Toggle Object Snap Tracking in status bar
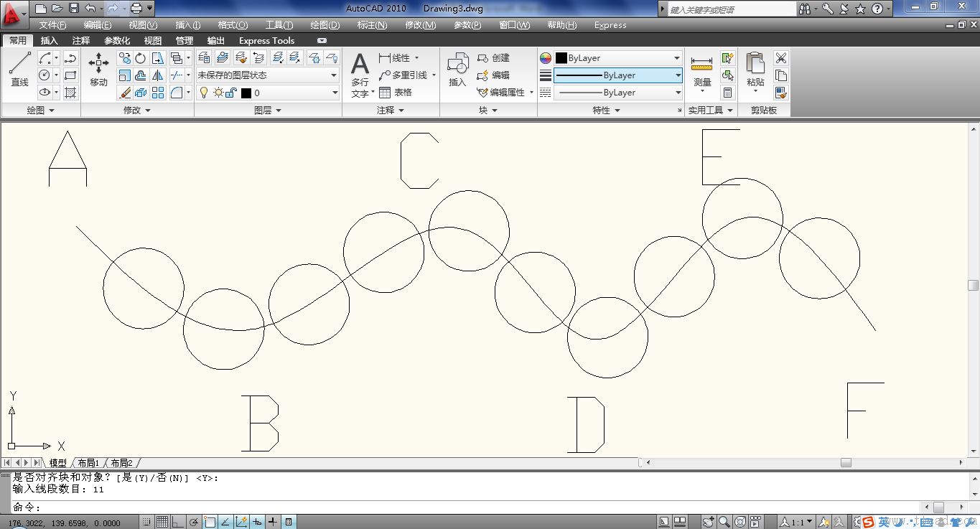980x529 pixels. [x=225, y=522]
